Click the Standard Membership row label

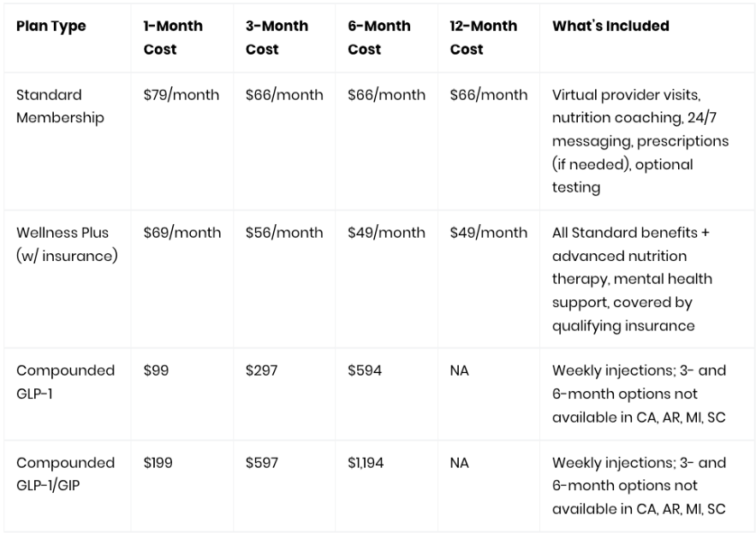[60, 106]
